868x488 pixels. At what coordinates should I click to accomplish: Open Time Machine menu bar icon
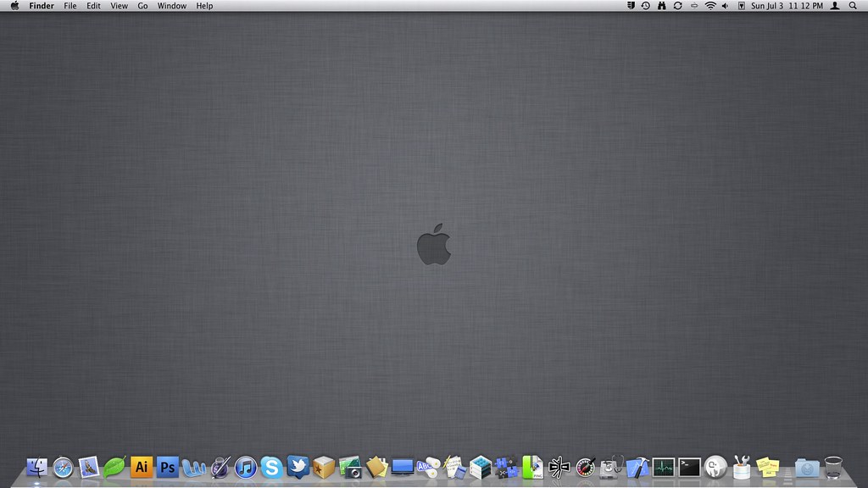645,6
